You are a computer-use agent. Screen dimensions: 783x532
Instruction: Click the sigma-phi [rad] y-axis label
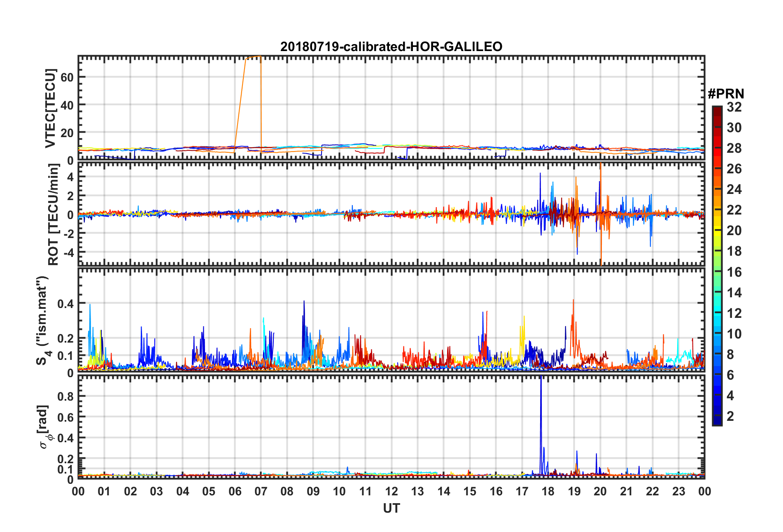point(44,427)
